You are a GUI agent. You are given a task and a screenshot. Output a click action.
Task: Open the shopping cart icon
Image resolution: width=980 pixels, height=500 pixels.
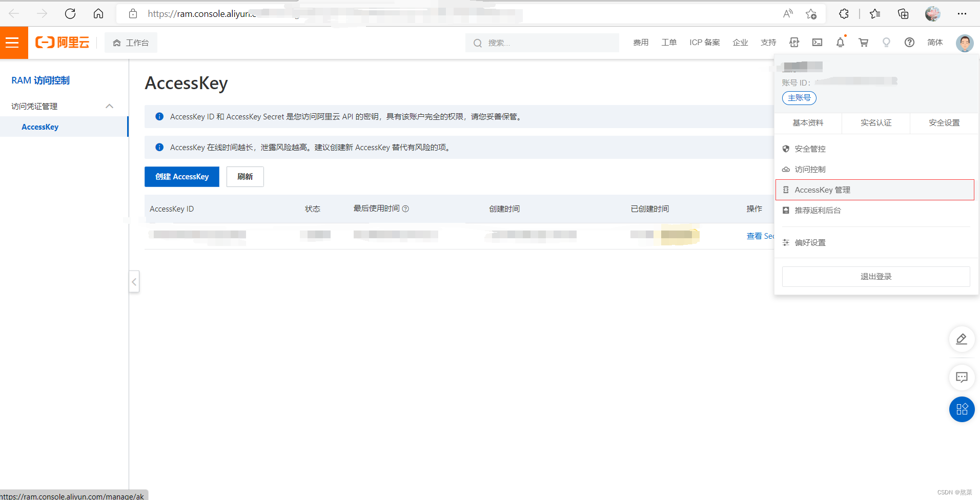pyautogui.click(x=863, y=43)
